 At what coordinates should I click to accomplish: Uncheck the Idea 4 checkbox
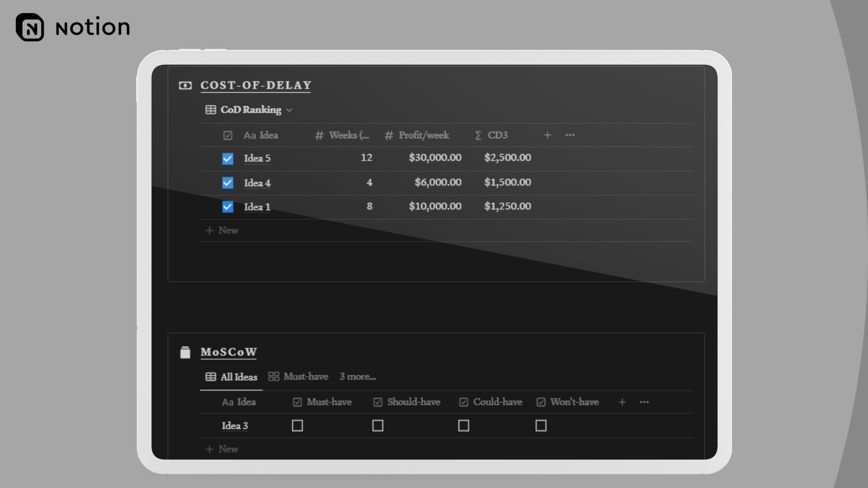pos(228,183)
